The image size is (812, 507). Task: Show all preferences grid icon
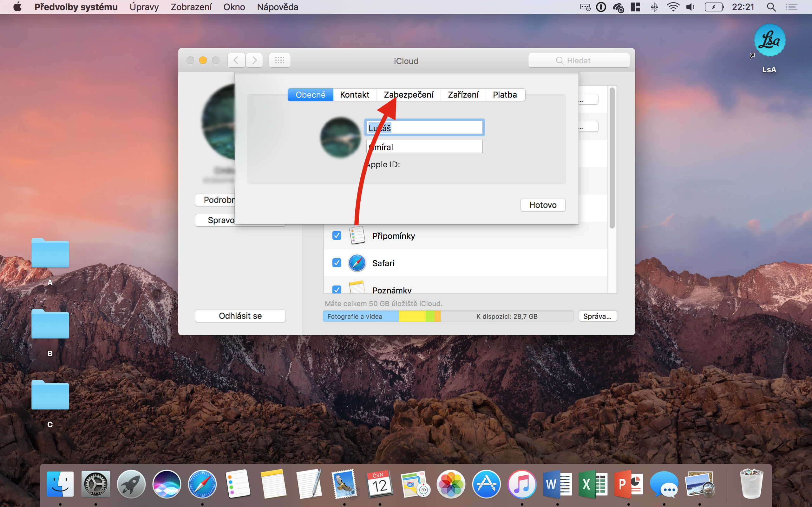click(x=279, y=60)
